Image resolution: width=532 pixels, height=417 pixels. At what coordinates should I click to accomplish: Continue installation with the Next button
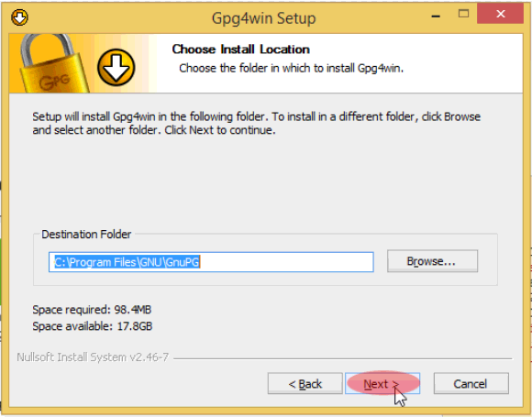pyautogui.click(x=382, y=383)
